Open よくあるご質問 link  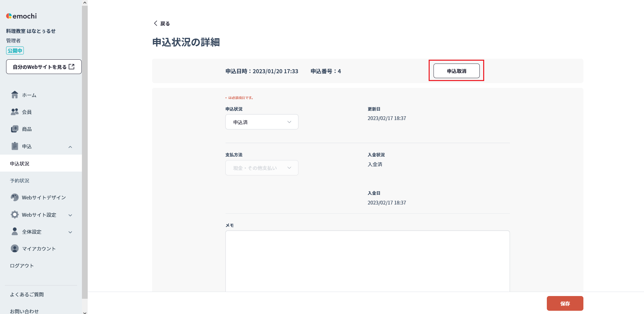(27, 294)
